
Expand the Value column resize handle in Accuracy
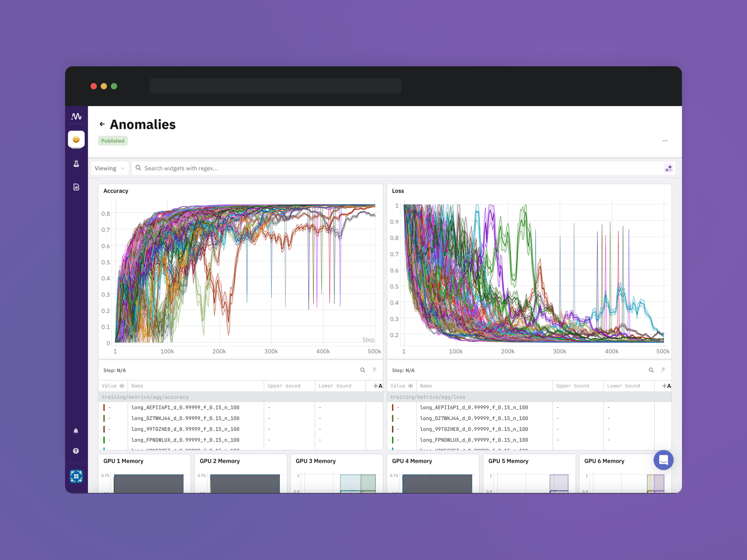pyautogui.click(x=122, y=386)
